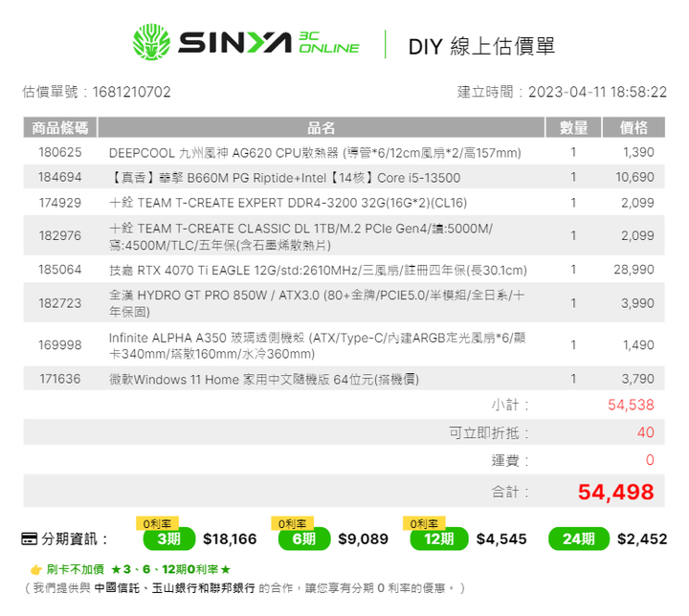Screen dimensions: 689x616
Task: Click the 刷卡不加價 3、6、12期0利率 notice
Action: click(x=139, y=570)
